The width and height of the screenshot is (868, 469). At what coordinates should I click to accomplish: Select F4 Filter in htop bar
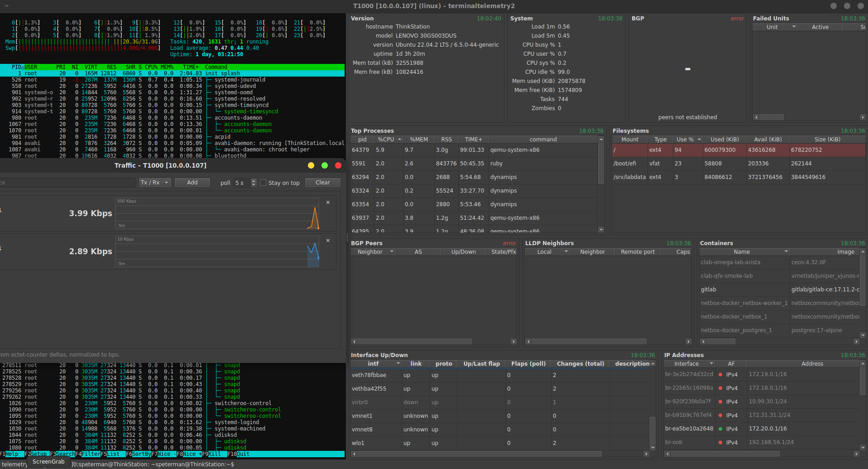point(88,454)
